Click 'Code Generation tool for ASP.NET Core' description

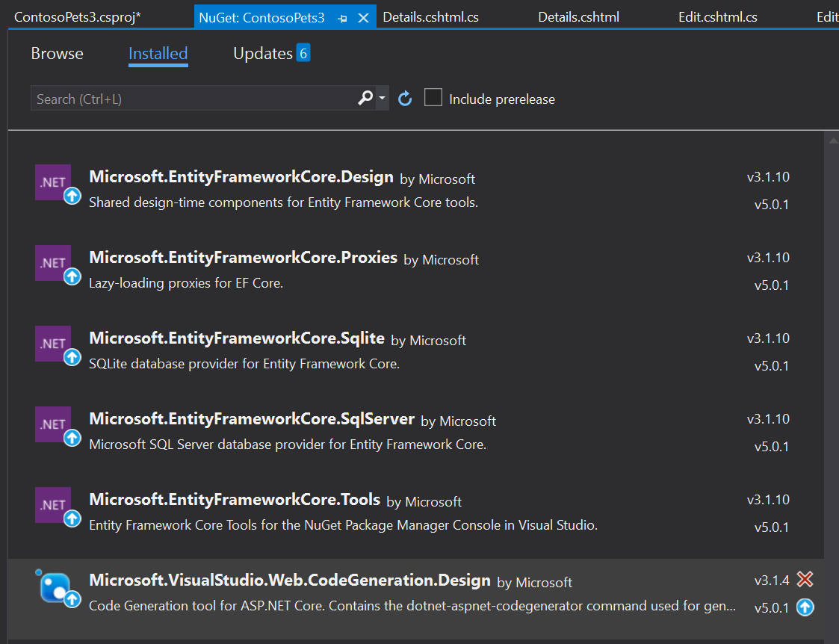point(412,607)
